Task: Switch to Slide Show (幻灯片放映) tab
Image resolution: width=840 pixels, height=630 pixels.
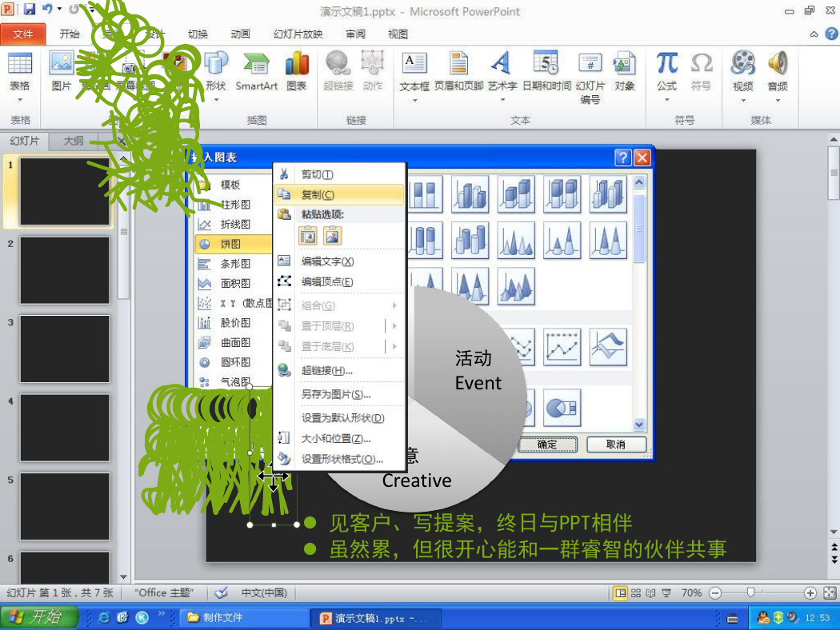Action: [x=298, y=34]
